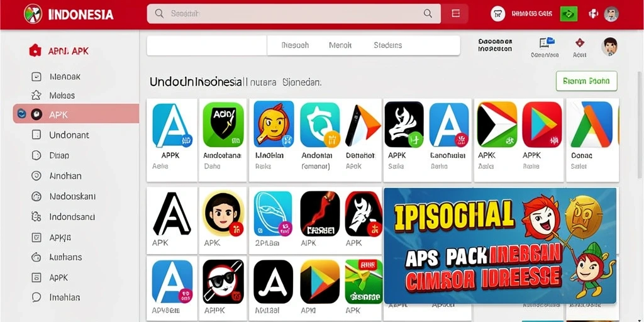Open red-black-white bird APK app icon
The image size is (644, 322).
tap(364, 214)
